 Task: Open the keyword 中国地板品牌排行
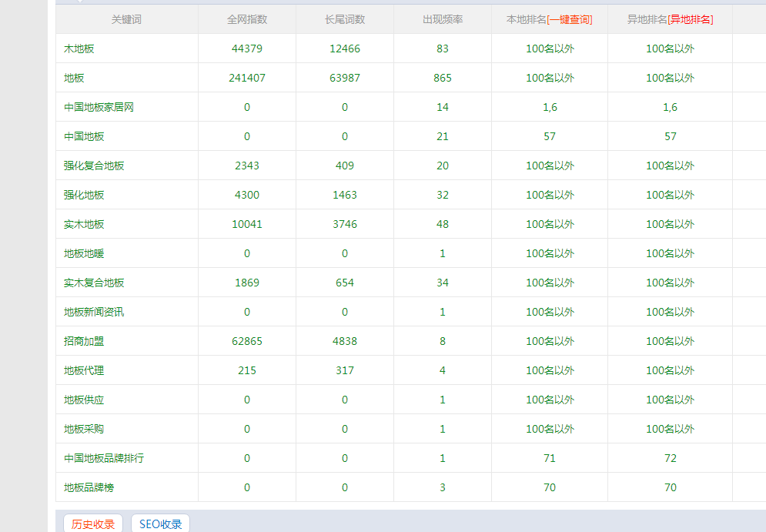click(104, 458)
